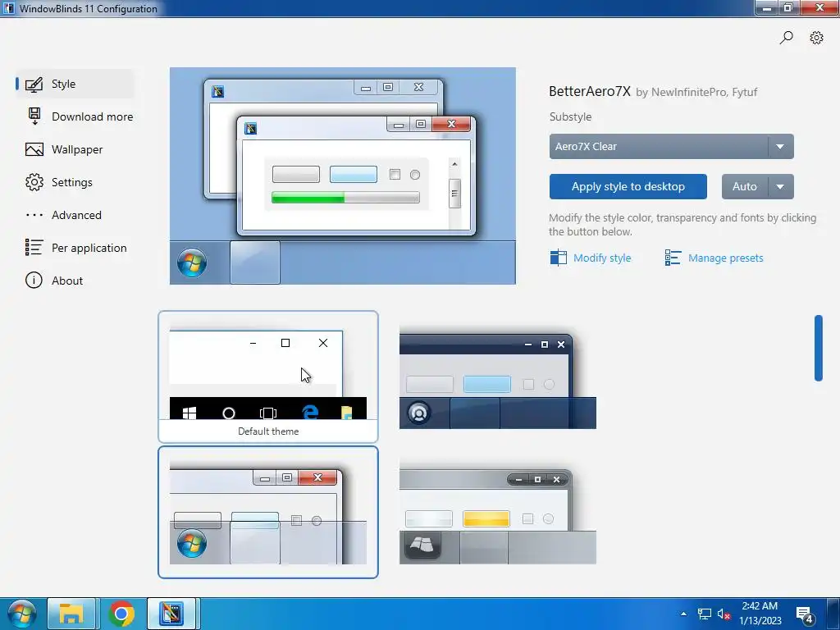Select the Default theme thumbnail

coord(268,377)
